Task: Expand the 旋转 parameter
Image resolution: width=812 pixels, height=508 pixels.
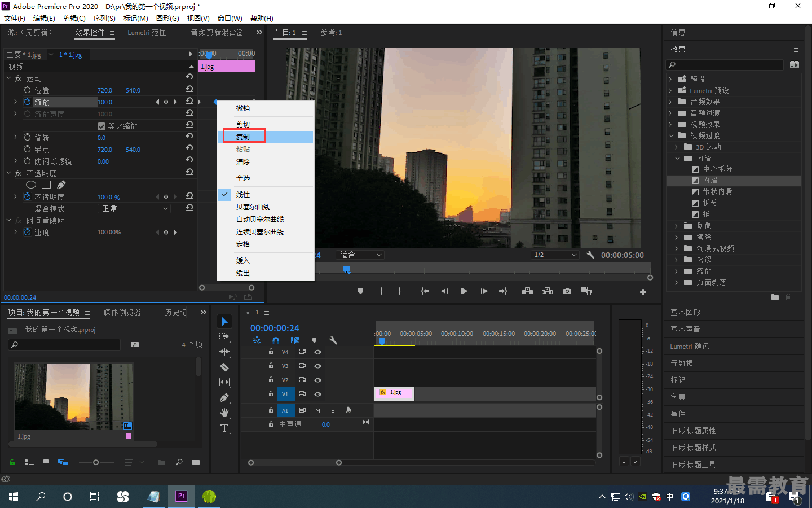Action: pyautogui.click(x=15, y=137)
